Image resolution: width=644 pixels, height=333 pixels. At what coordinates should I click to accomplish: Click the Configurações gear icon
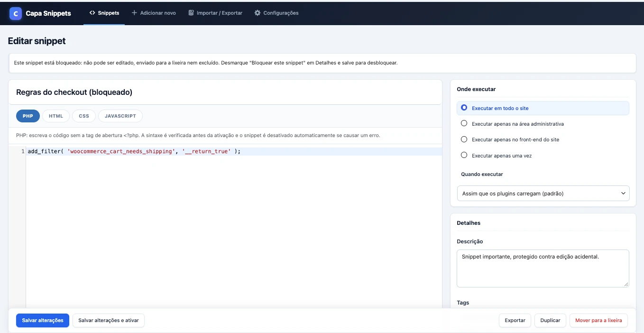point(258,13)
